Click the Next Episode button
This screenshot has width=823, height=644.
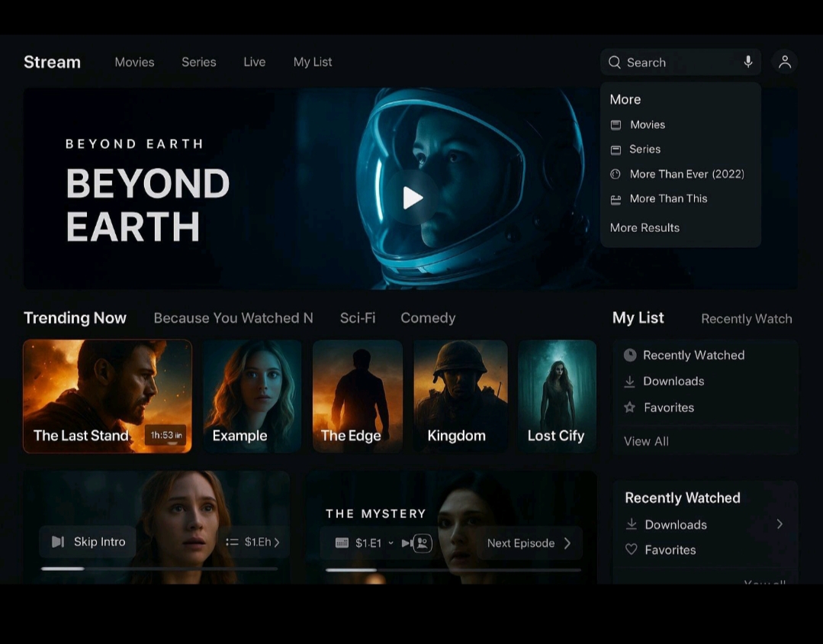pos(529,543)
